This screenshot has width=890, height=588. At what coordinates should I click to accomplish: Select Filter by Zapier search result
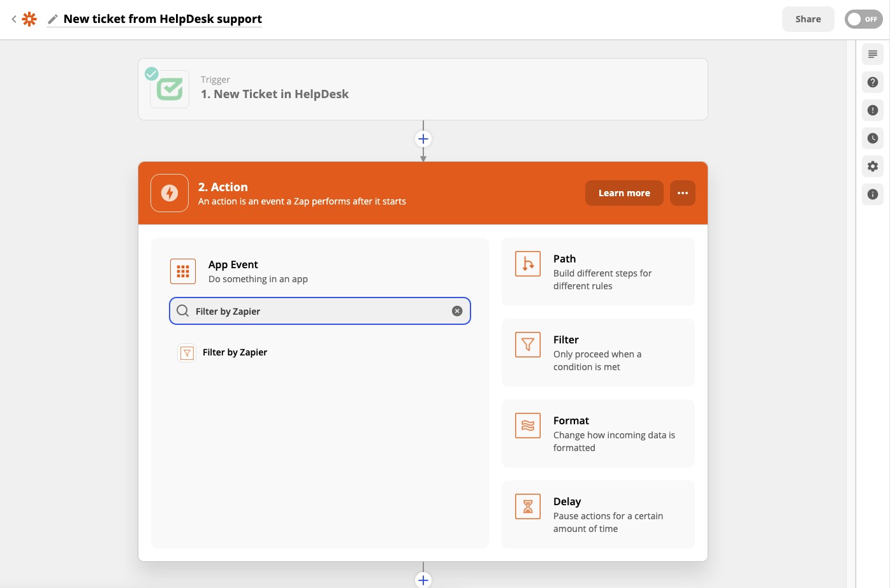click(x=235, y=352)
